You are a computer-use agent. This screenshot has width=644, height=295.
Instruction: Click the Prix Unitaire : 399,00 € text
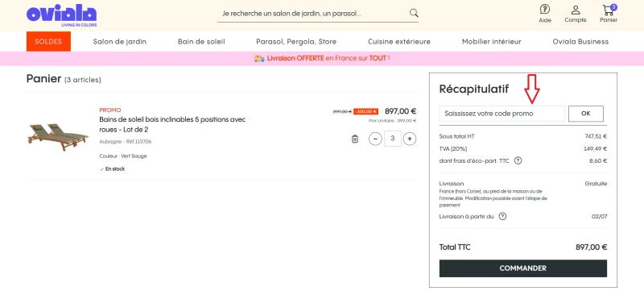click(392, 121)
